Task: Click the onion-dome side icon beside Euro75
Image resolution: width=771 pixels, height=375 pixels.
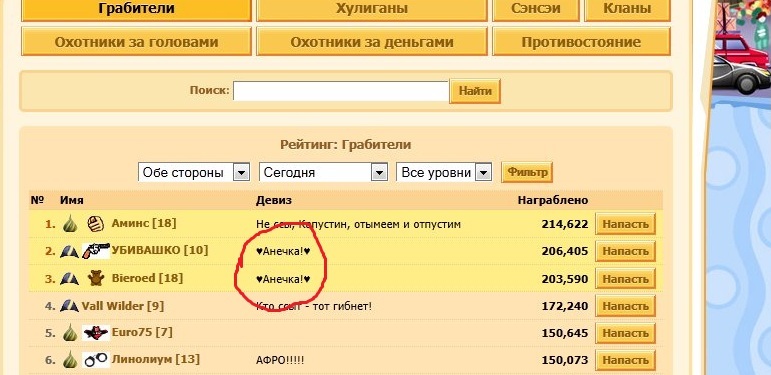Action: 70,333
